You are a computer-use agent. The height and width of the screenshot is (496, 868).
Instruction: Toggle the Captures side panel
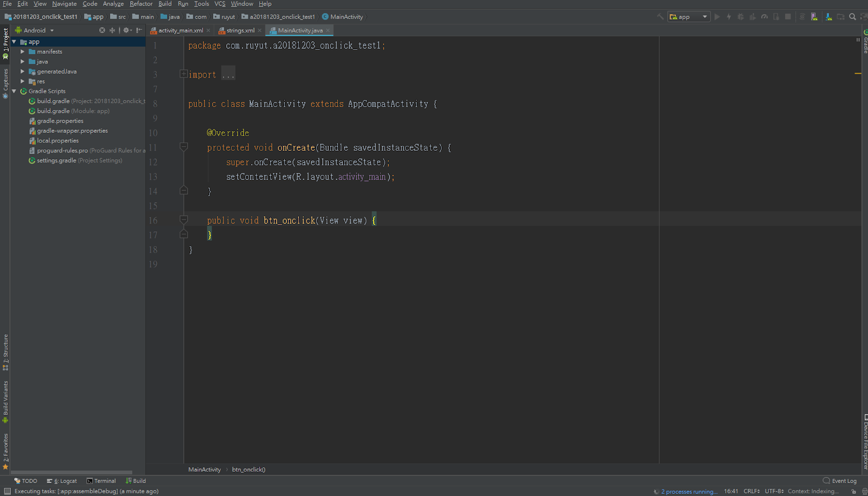[5, 83]
